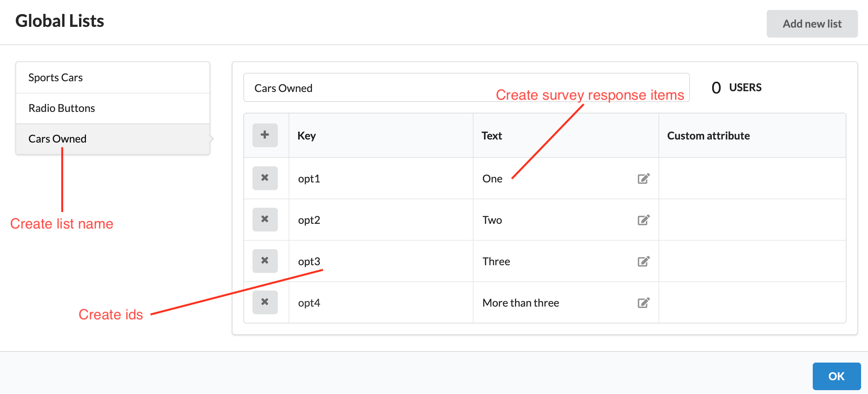Add a new row with the plus icon

(264, 135)
